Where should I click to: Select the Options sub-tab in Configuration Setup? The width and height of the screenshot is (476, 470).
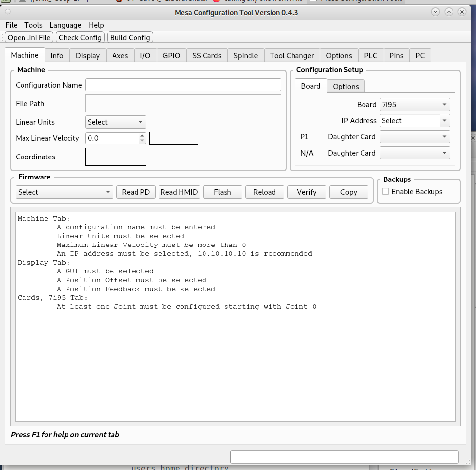[x=346, y=87]
